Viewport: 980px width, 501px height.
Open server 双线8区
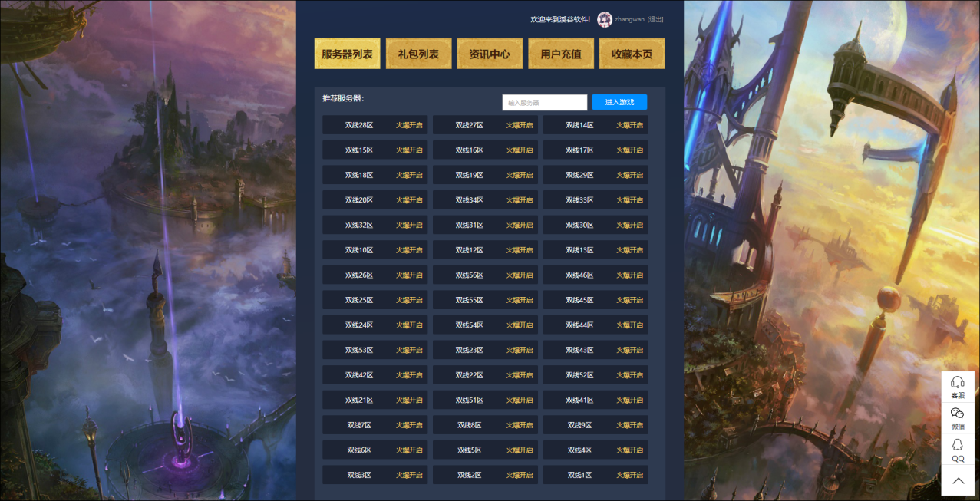(485, 425)
